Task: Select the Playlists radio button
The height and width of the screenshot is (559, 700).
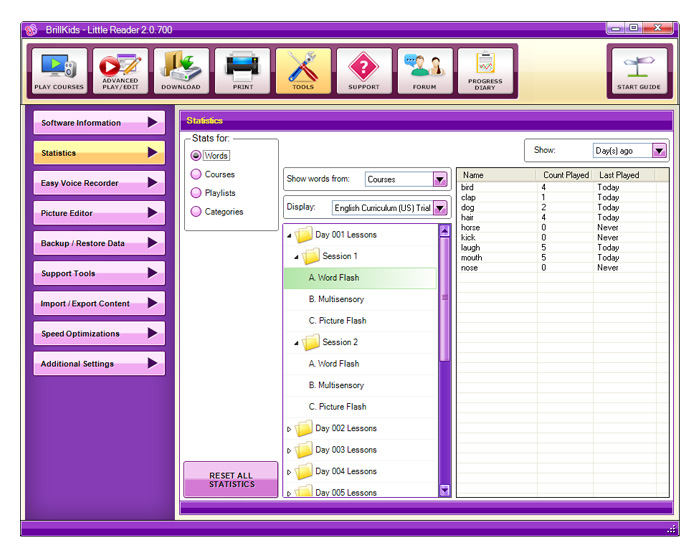Action: 196,193
